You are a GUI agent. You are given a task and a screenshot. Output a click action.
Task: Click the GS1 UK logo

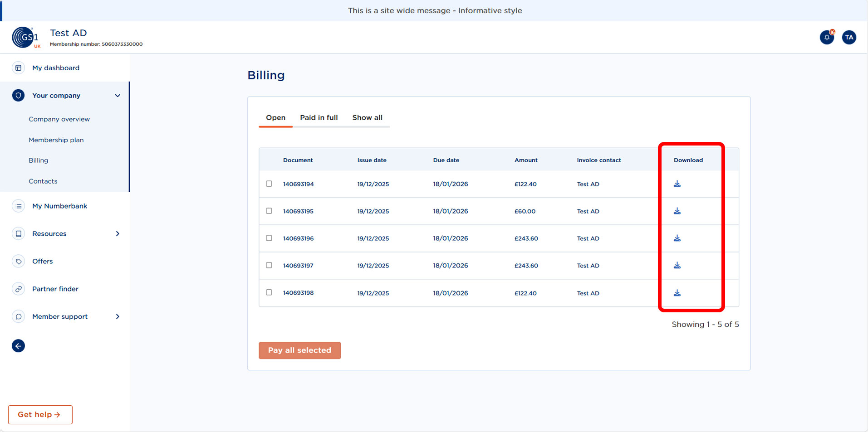[x=25, y=37]
